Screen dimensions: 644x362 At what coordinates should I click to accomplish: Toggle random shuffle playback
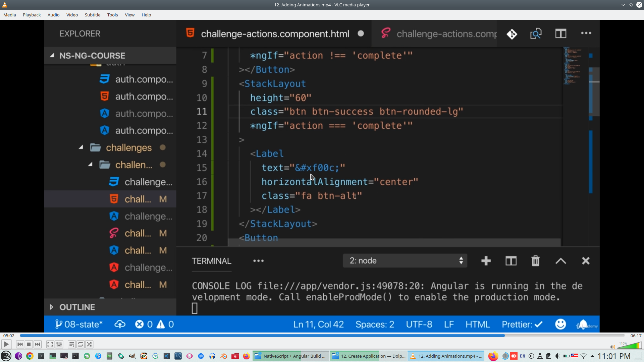pyautogui.click(x=89, y=344)
